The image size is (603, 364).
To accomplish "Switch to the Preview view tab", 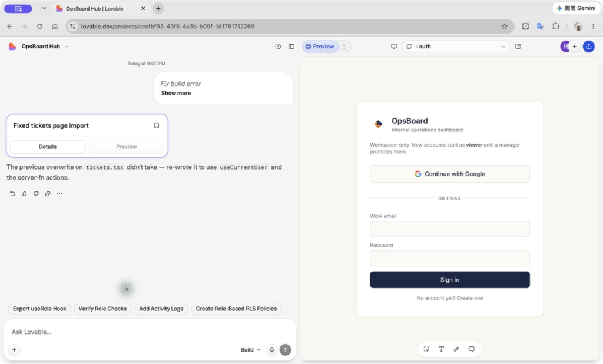I will [320, 46].
